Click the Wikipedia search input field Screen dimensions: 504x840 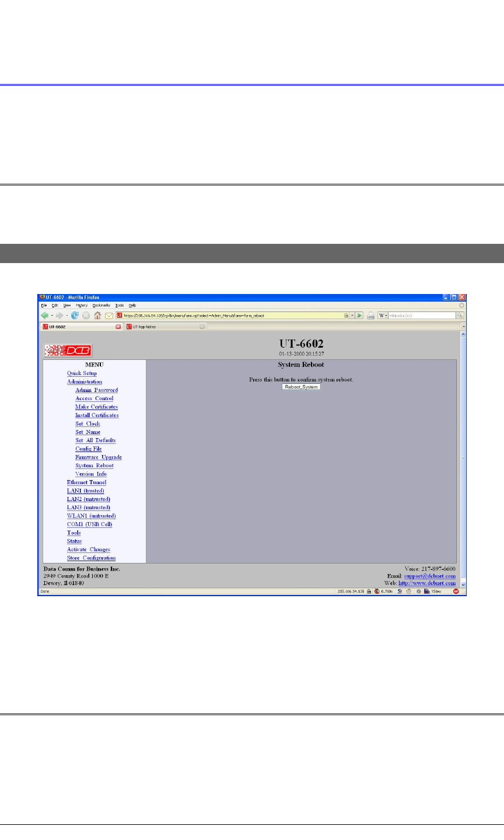[x=422, y=316]
